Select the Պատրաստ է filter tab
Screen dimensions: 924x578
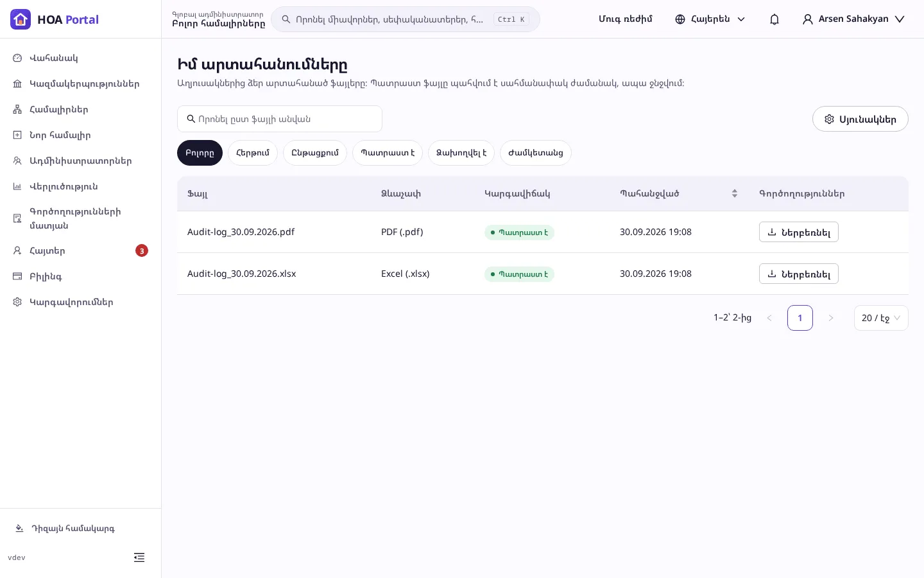388,153
